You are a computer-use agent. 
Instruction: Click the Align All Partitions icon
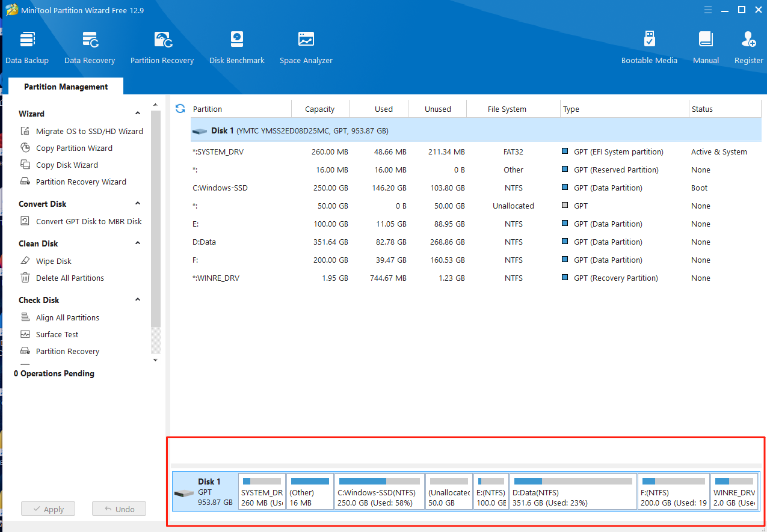pos(25,317)
